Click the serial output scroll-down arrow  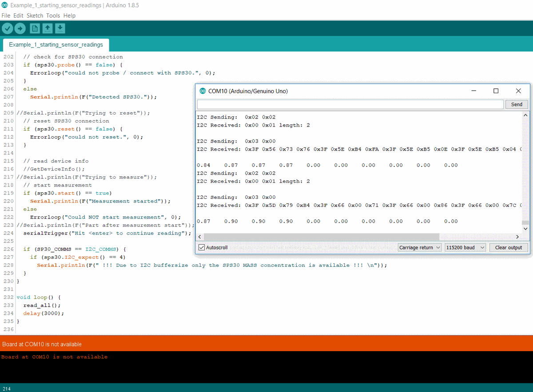point(525,229)
